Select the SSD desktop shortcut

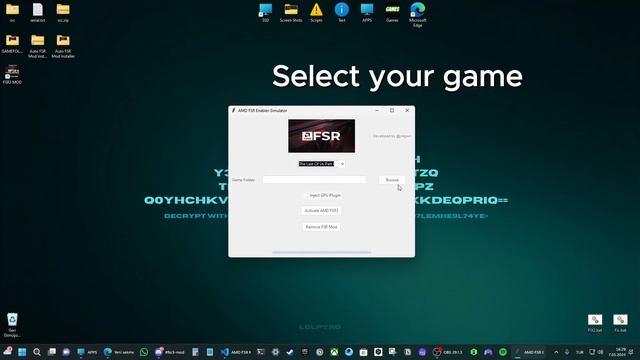click(266, 12)
